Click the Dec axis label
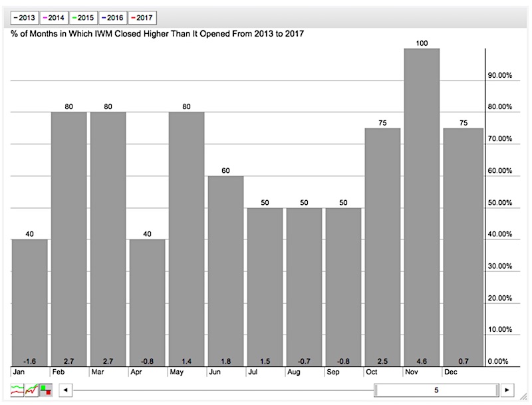This screenshot has width=532, height=405. pos(451,372)
